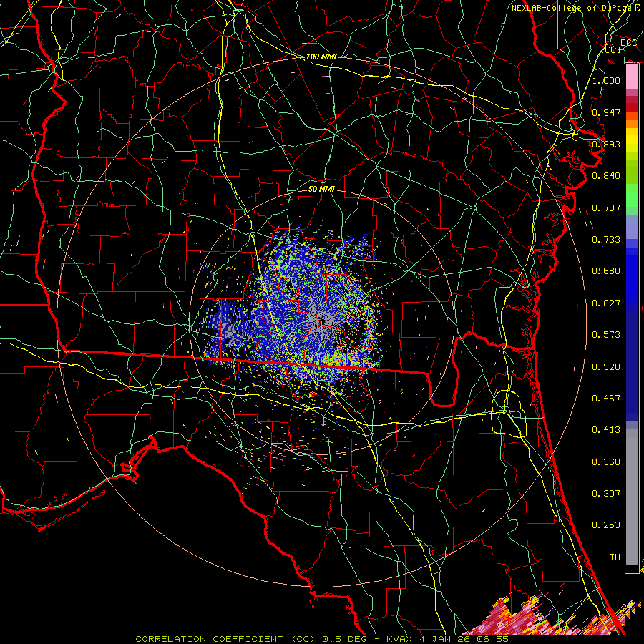Click the 0.787 legend value
The height and width of the screenshot is (644, 644).
[606, 208]
